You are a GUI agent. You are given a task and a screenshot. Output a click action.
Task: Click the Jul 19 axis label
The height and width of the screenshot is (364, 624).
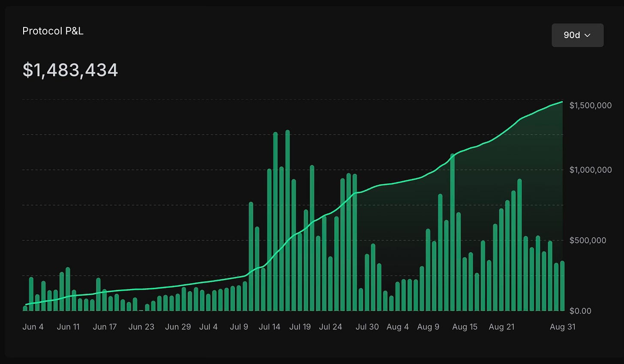coord(300,327)
